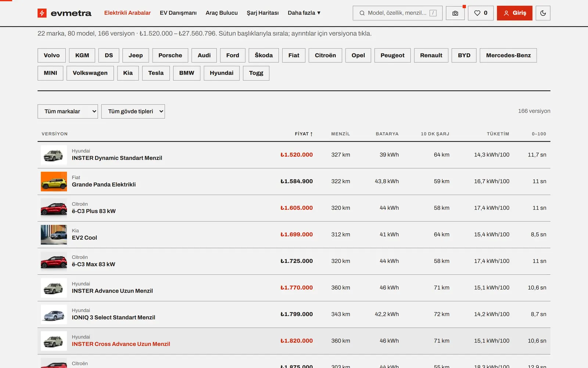Click the evmetra lightning bolt logo

42,13
